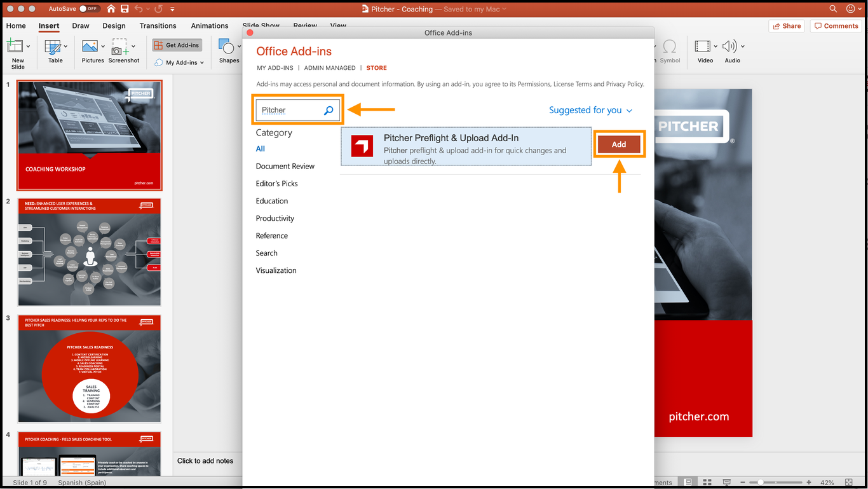Expand the My Add-ins dropdown

pos(202,63)
